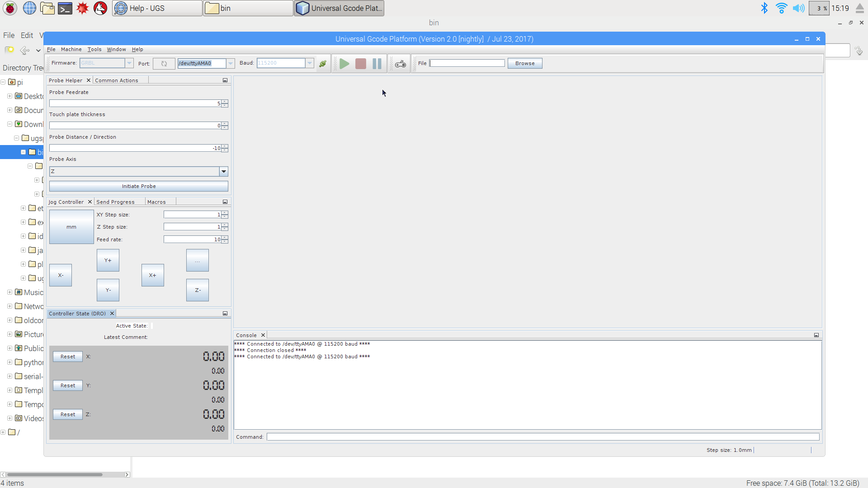Screen dimensions: 868x488
Task: Switch to the Macros tab
Action: pos(156,202)
